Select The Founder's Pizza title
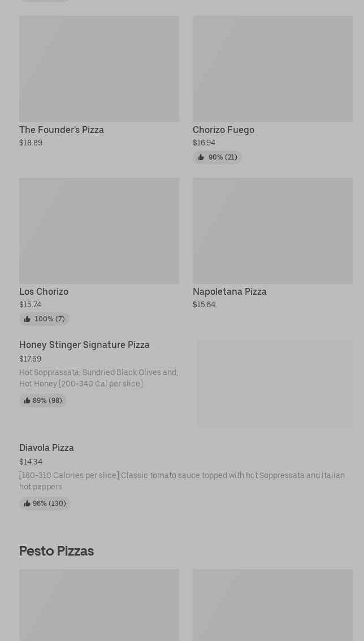Screen dimensions: 364x641 click(x=62, y=130)
